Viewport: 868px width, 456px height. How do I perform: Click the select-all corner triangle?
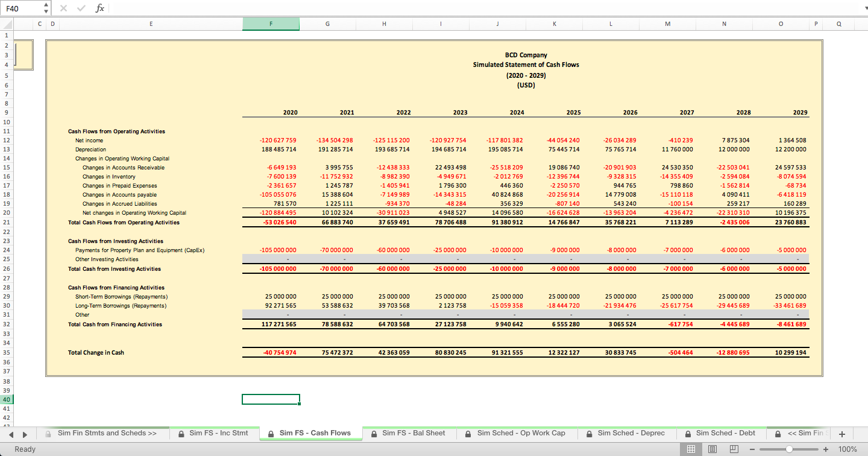click(x=6, y=24)
